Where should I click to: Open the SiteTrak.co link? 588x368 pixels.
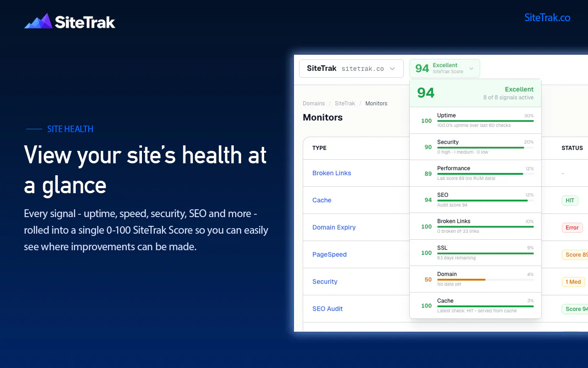[547, 17]
